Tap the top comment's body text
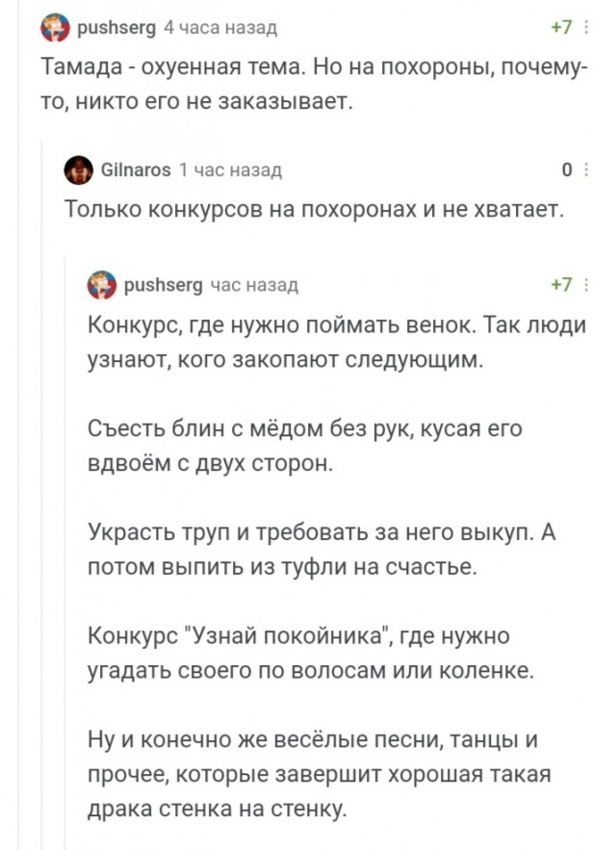The width and height of the screenshot is (616, 850). (x=289, y=82)
